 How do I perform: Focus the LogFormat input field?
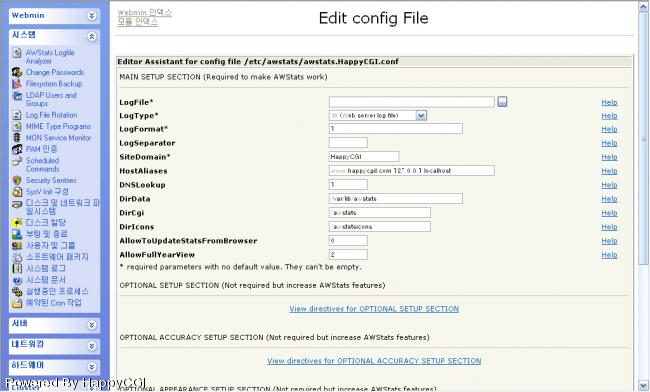pos(395,128)
